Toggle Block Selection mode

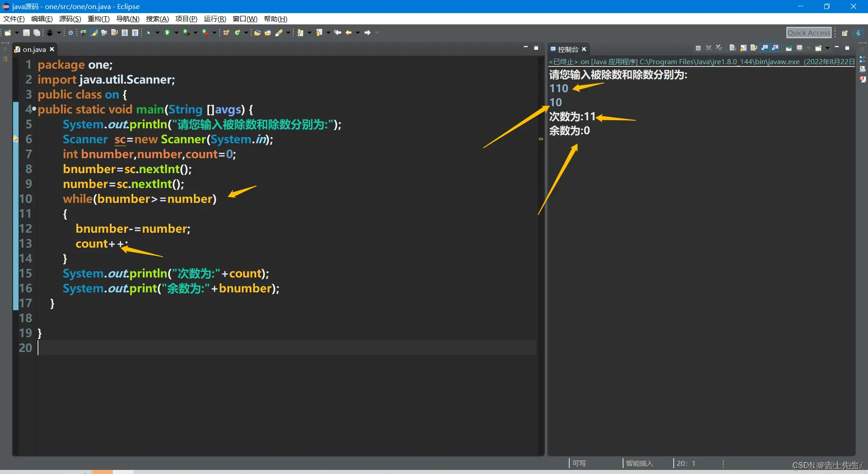pyautogui.click(x=125, y=33)
